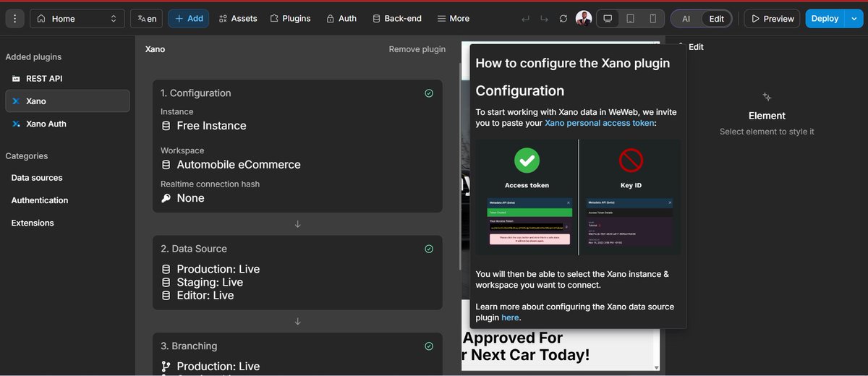Viewport: 868px width, 376px height.
Task: Switch to Edit mode
Action: [716, 19]
